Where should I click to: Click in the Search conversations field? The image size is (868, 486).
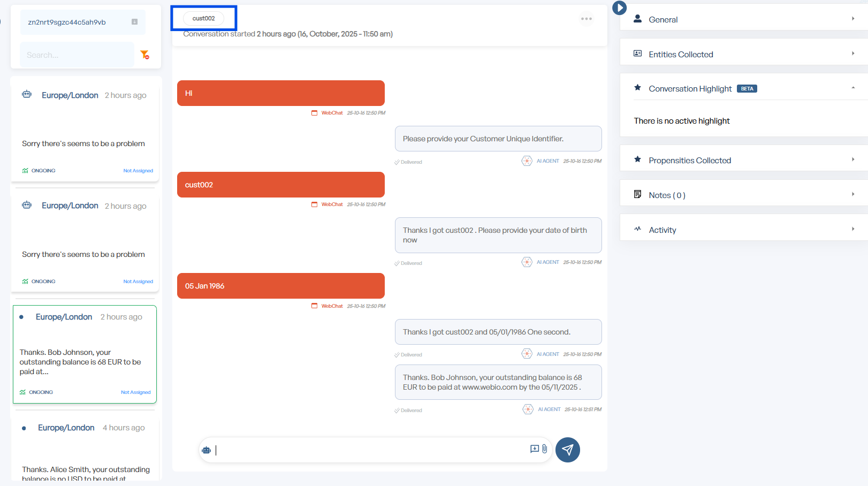point(77,55)
